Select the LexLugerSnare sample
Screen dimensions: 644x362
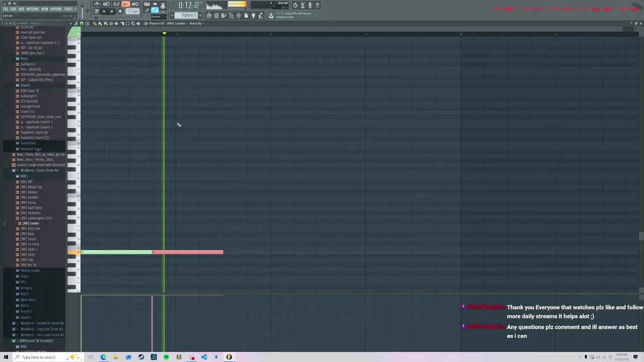(30, 106)
